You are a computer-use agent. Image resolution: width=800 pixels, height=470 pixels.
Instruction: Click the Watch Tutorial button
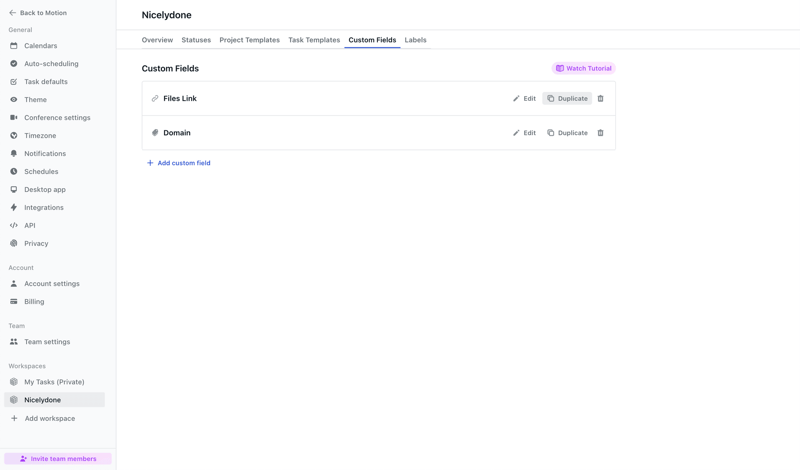pyautogui.click(x=584, y=68)
